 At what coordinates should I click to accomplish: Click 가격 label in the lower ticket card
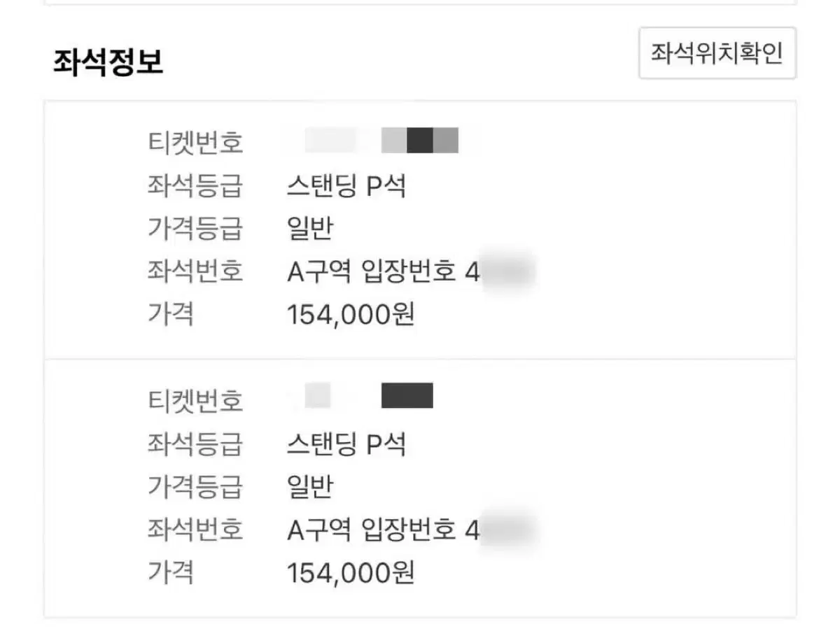coord(170,573)
